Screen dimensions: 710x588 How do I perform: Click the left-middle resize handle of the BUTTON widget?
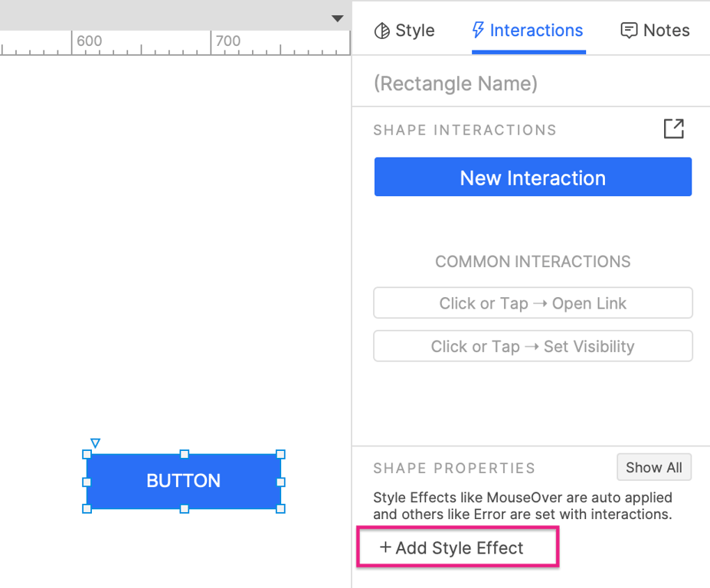click(x=87, y=482)
